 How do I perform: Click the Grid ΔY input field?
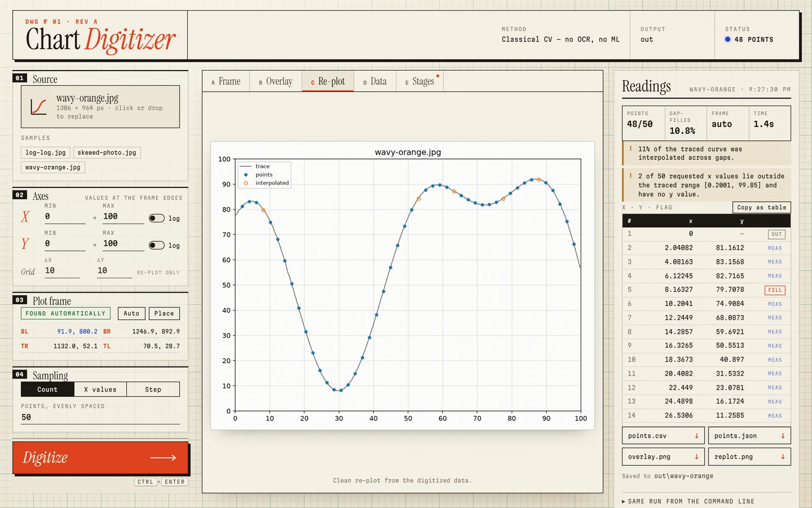click(x=115, y=271)
